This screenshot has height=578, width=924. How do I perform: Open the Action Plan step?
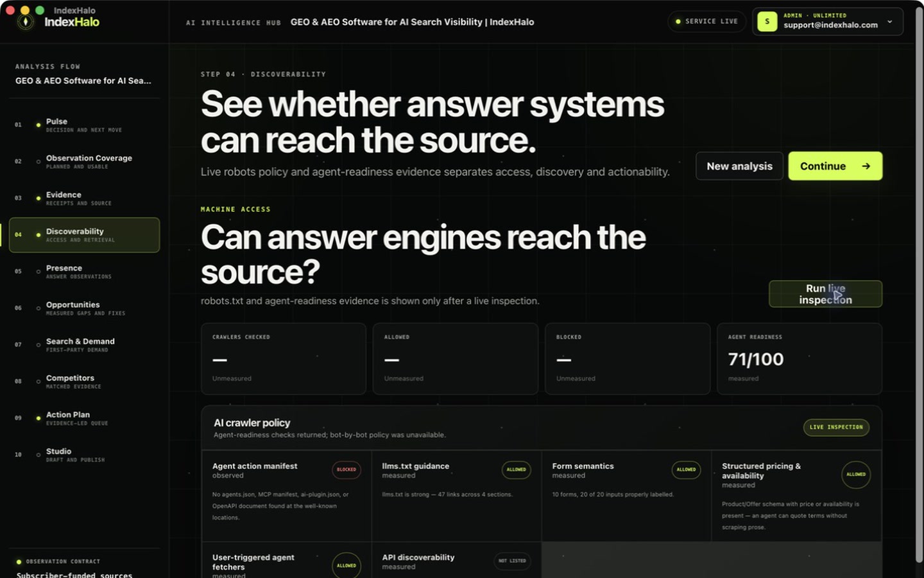tap(84, 417)
